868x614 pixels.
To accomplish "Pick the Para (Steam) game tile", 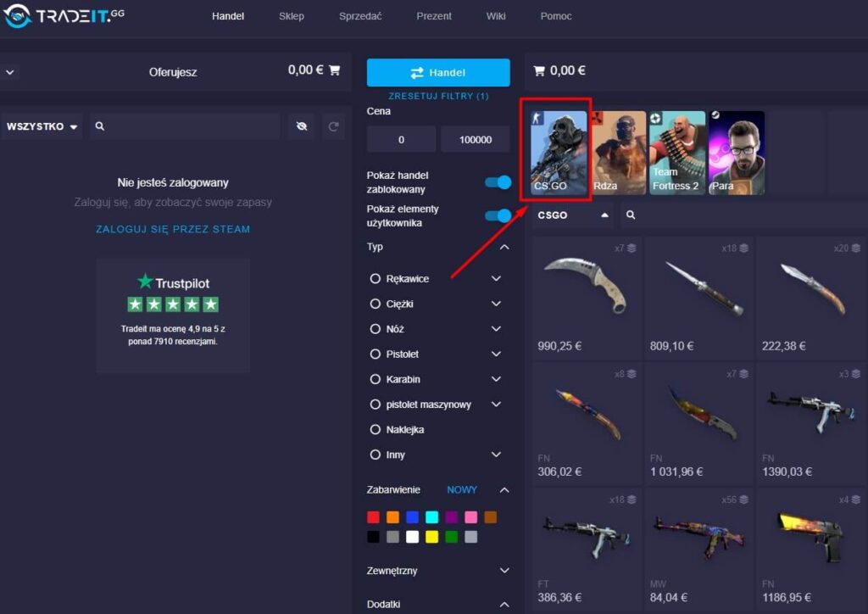I will pos(736,153).
